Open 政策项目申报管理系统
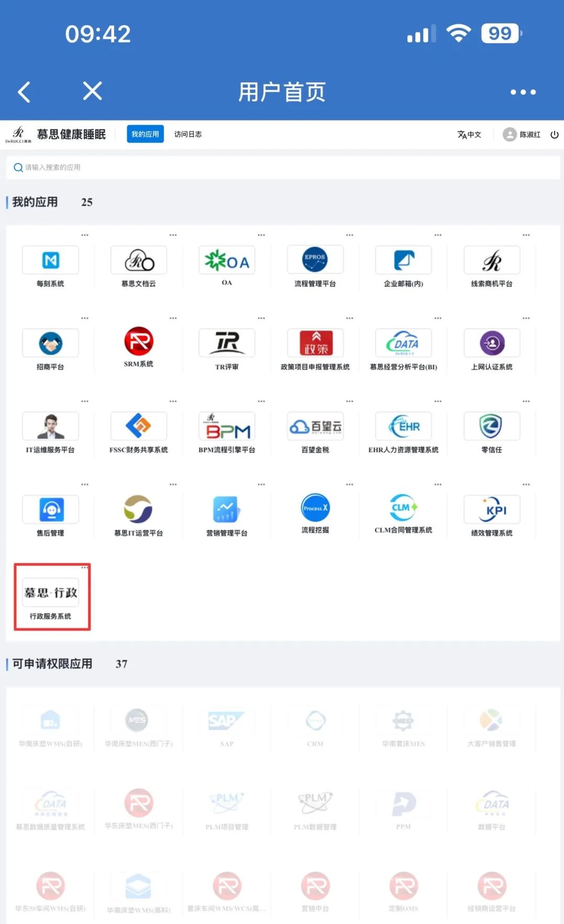 tap(315, 343)
